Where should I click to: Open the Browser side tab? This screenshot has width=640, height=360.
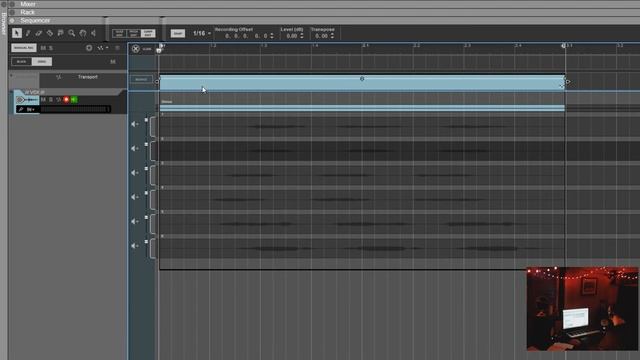[x=4, y=24]
